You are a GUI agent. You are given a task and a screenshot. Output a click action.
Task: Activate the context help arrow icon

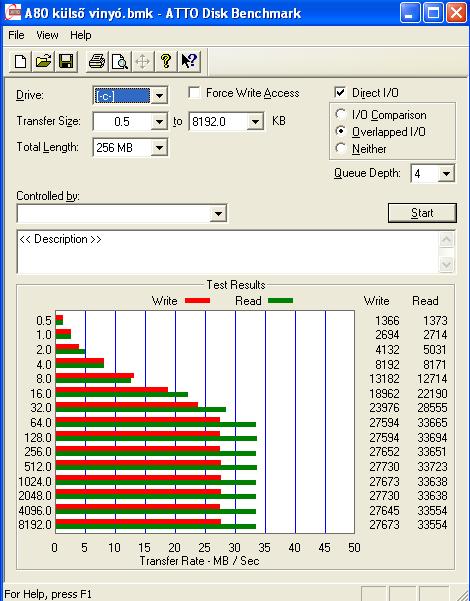point(189,61)
